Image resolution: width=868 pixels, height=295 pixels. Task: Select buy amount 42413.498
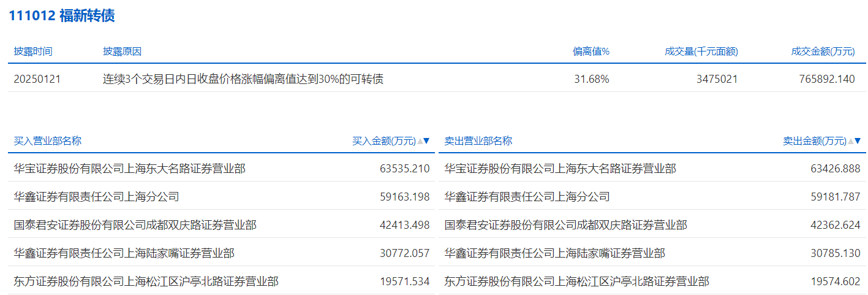(x=405, y=224)
